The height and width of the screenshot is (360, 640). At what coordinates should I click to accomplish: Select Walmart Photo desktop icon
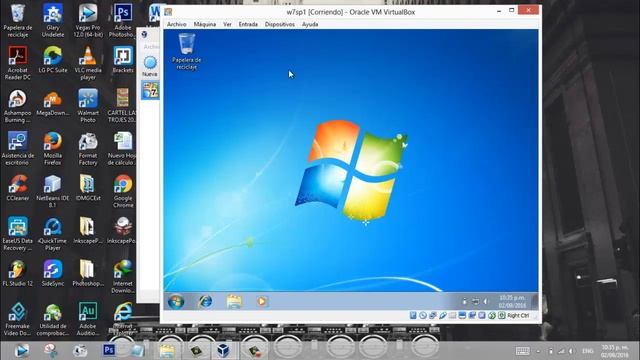(88, 106)
